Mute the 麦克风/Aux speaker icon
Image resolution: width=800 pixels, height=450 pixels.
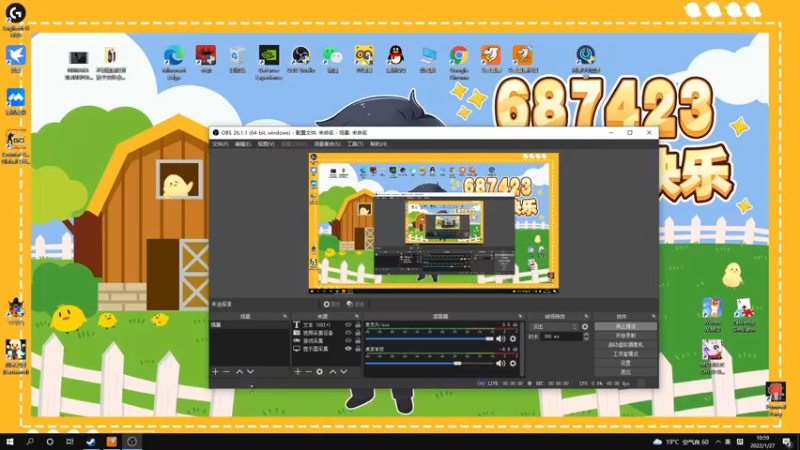click(x=501, y=339)
